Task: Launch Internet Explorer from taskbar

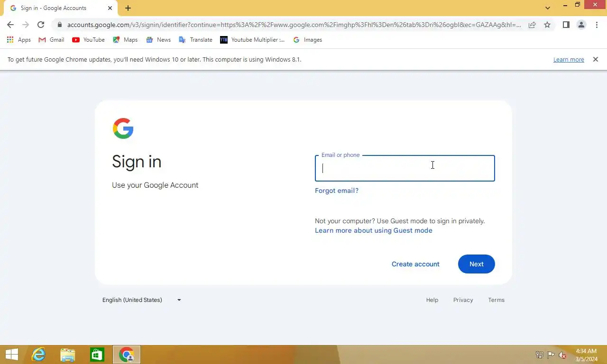Action: click(x=38, y=355)
